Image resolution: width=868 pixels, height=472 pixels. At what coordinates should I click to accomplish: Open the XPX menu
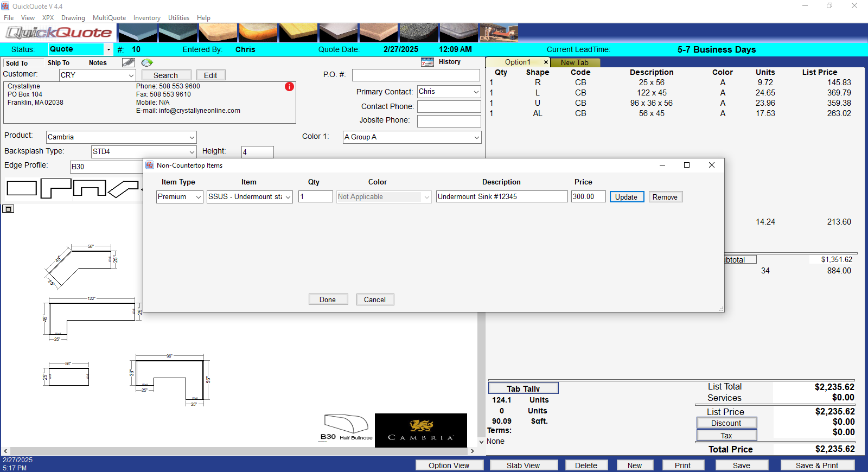click(48, 18)
